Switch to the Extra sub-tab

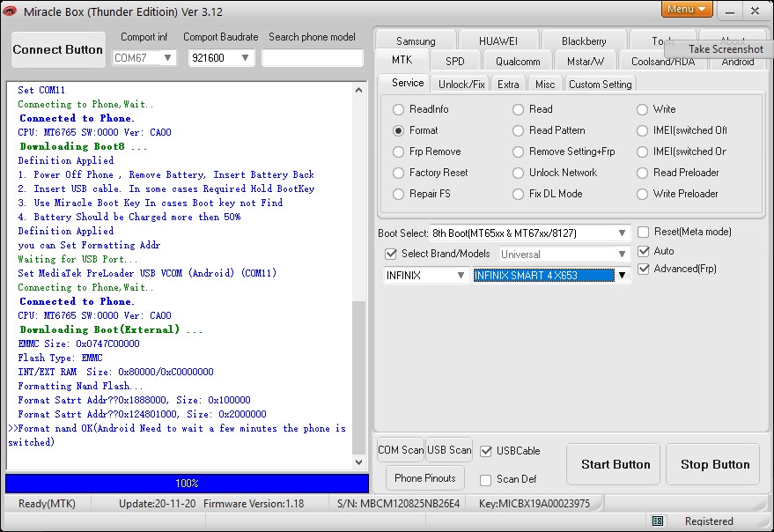pos(508,84)
